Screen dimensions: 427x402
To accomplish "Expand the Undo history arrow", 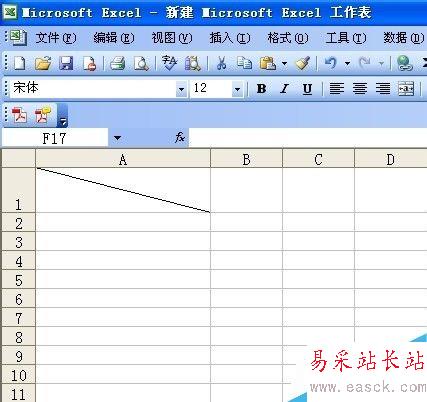I will tap(347, 63).
